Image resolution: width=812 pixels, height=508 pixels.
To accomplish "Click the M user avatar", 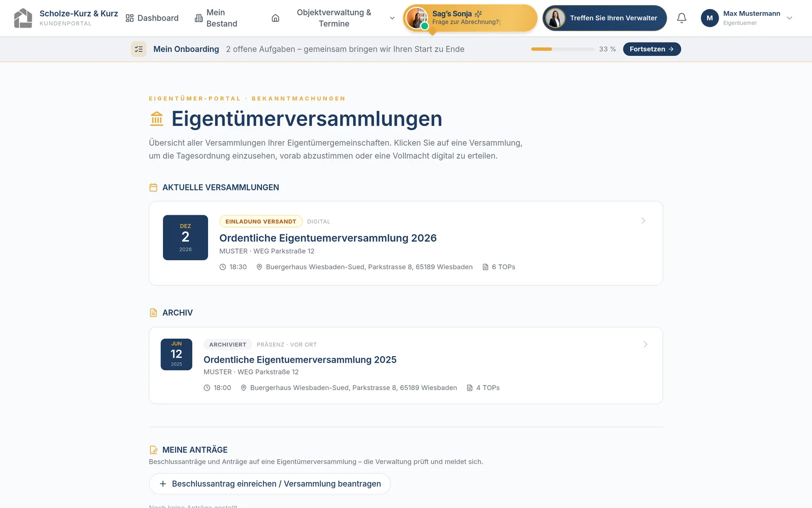I will (709, 18).
